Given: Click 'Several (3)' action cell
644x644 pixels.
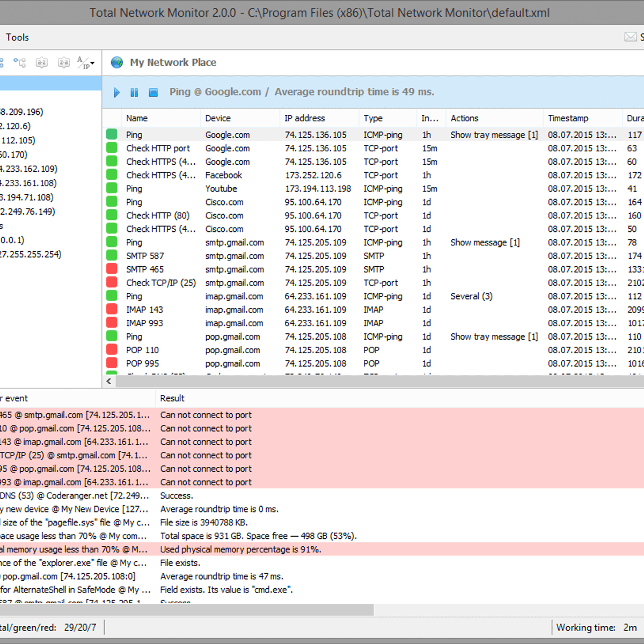Looking at the screenshot, I should (x=471, y=296).
